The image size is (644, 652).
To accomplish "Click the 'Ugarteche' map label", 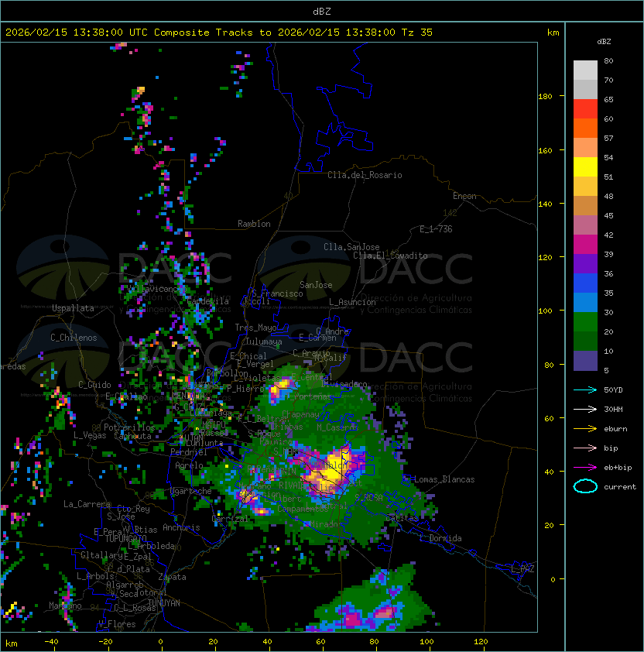I will 191,491.
